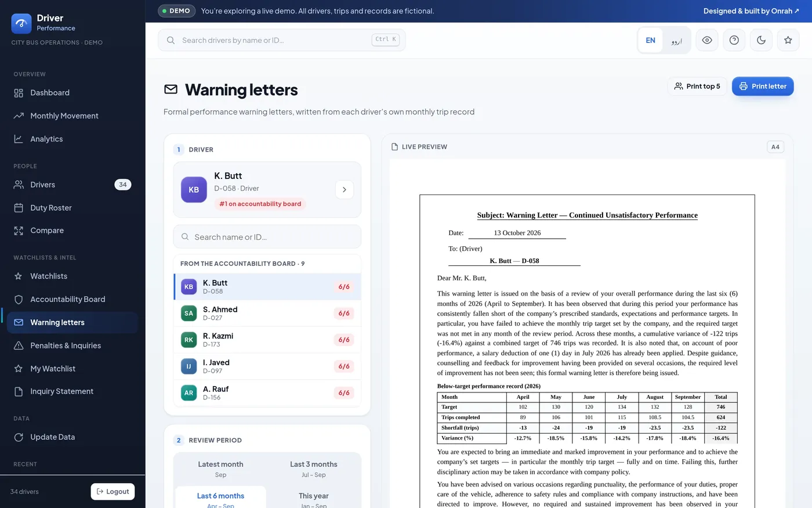Screen dimensions: 812x508
Task: Focus the Search drivers by name or ID field
Action: pos(281,40)
